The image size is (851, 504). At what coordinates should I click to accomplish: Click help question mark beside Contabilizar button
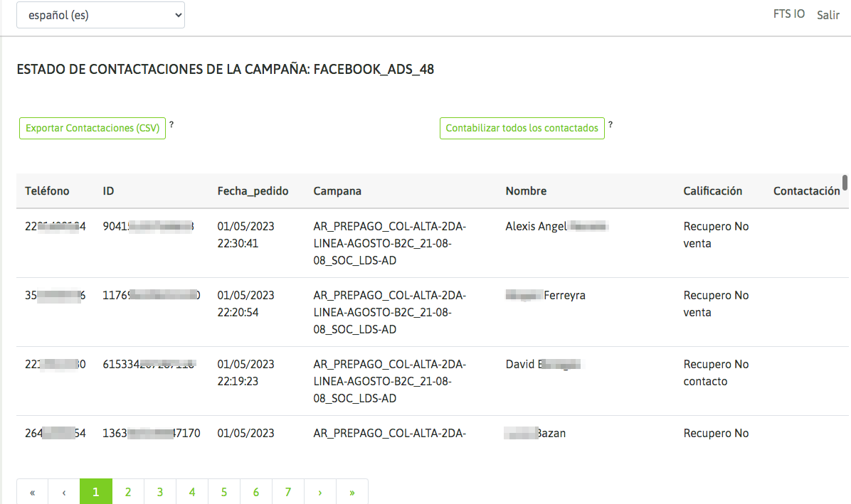[x=610, y=125]
